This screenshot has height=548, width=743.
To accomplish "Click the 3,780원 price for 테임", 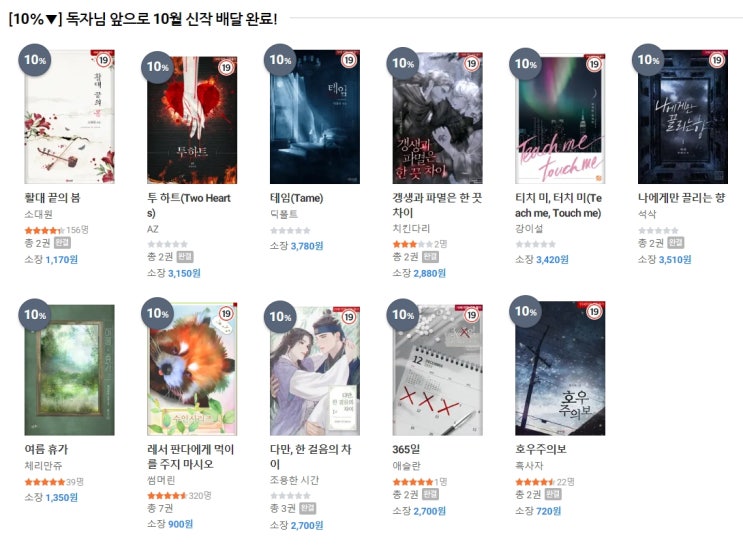I will click(x=307, y=246).
